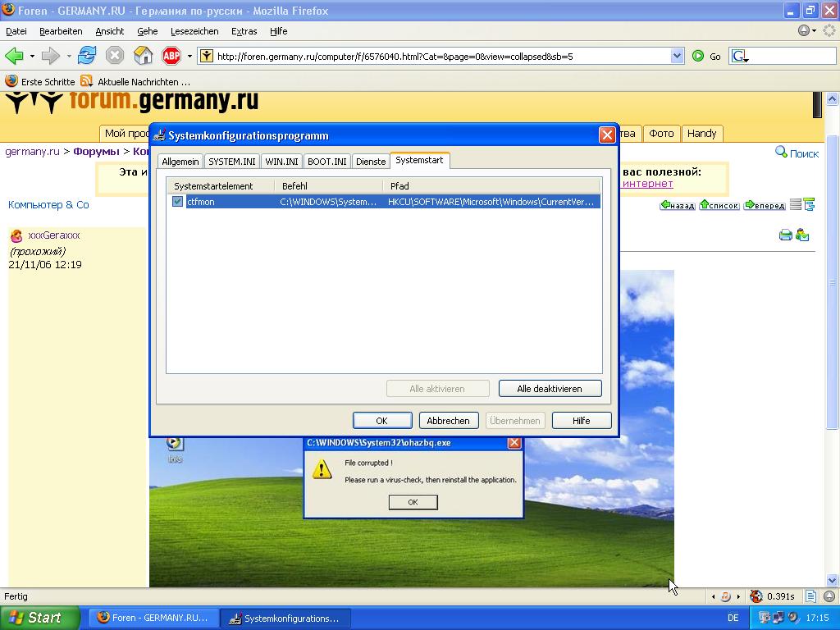Click the список forum navigation button
This screenshot has height=630, width=840.
(x=719, y=204)
